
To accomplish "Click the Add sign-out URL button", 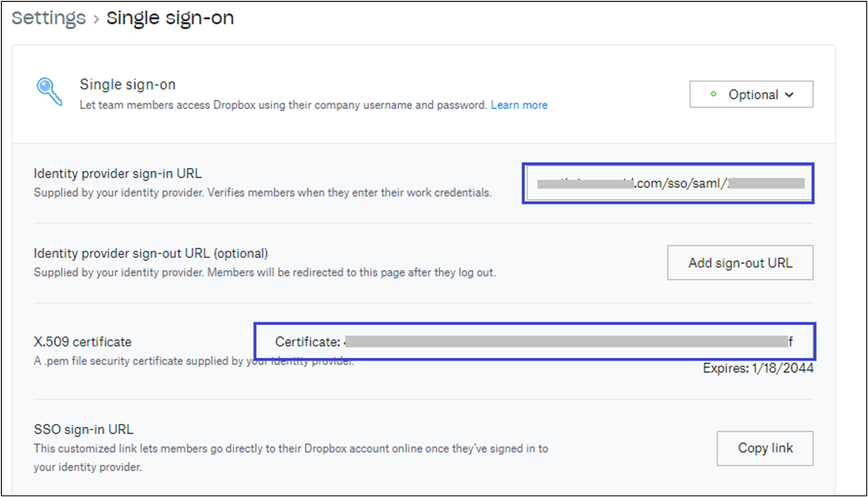I will (x=739, y=262).
